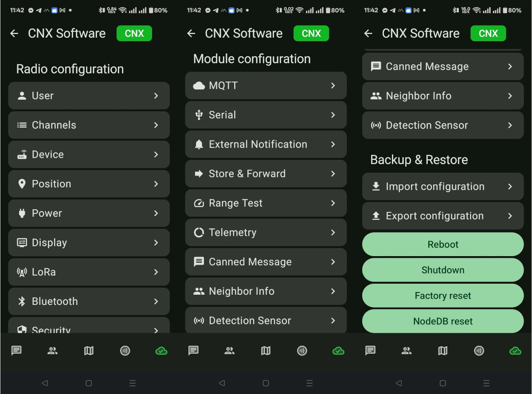Click back arrow on Backup & Restore screen

368,33
